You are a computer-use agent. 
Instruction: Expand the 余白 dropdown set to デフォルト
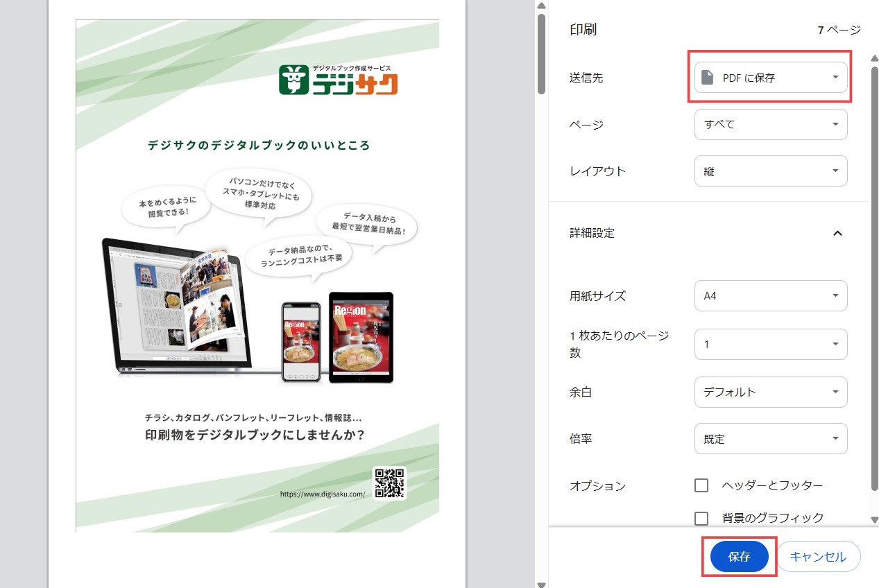tap(770, 392)
